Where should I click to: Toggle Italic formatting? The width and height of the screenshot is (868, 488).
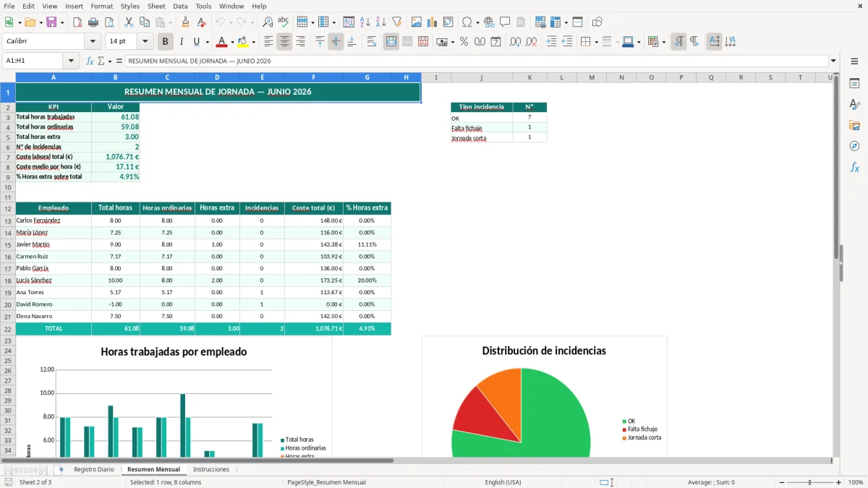coord(182,42)
